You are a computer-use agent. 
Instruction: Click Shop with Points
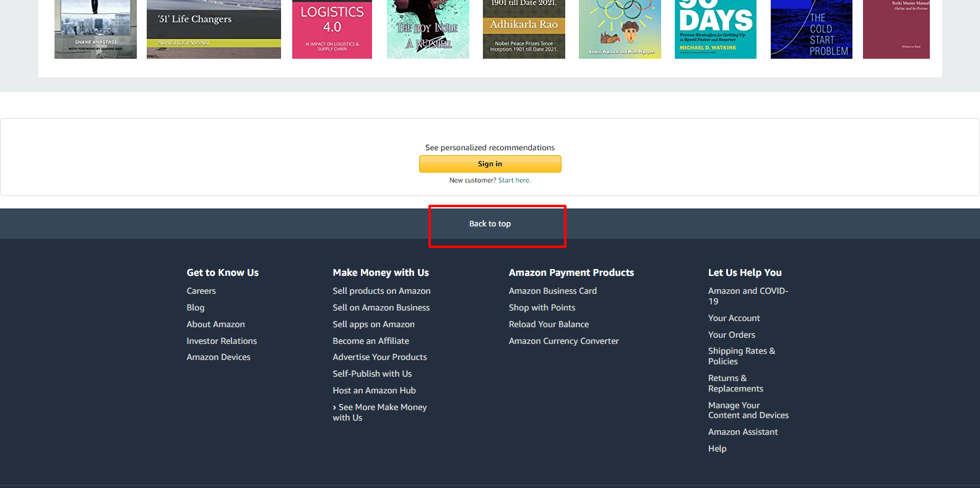[542, 307]
